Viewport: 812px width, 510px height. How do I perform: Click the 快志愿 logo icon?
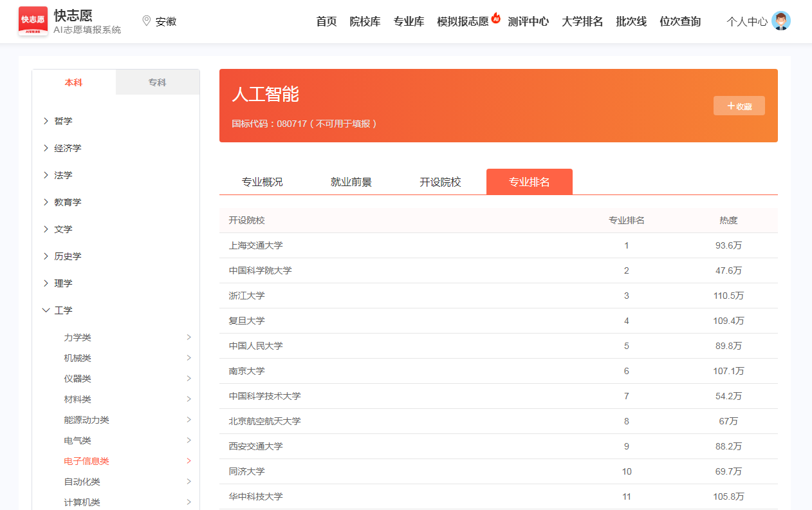click(x=33, y=21)
